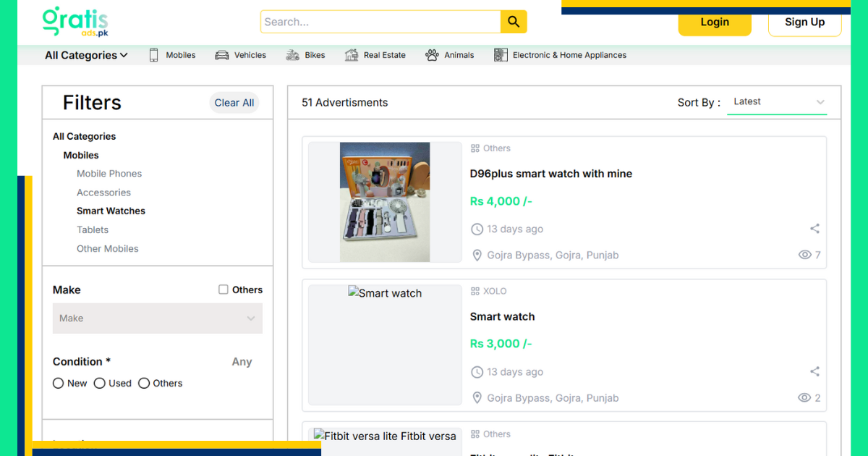868x456 pixels.
Task: Select Accessories subcategory
Action: (x=104, y=193)
